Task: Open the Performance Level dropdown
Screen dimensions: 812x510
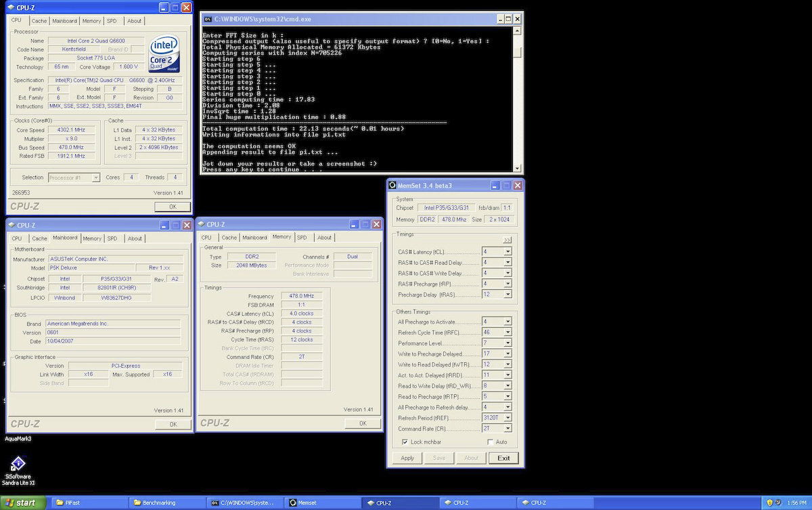Action: pyautogui.click(x=507, y=343)
